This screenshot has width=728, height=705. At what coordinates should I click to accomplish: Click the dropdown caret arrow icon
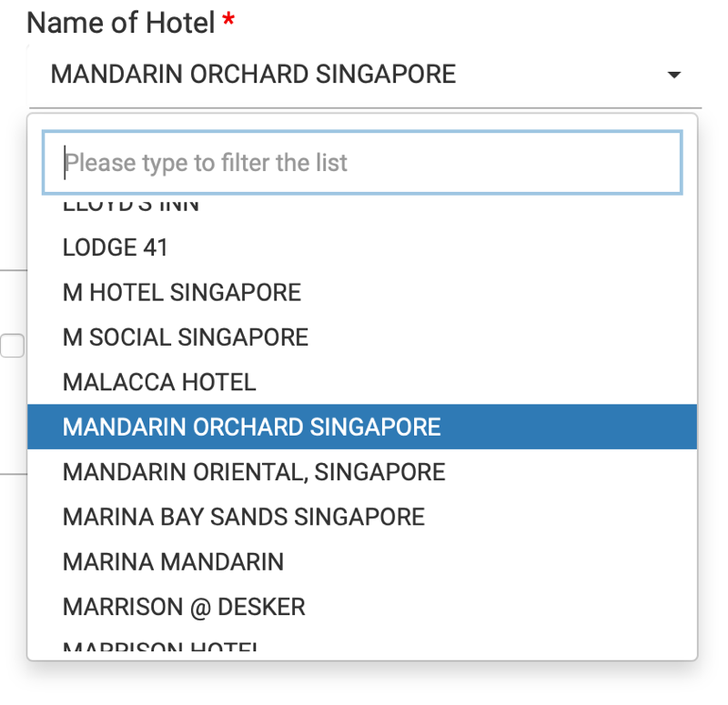[673, 75]
